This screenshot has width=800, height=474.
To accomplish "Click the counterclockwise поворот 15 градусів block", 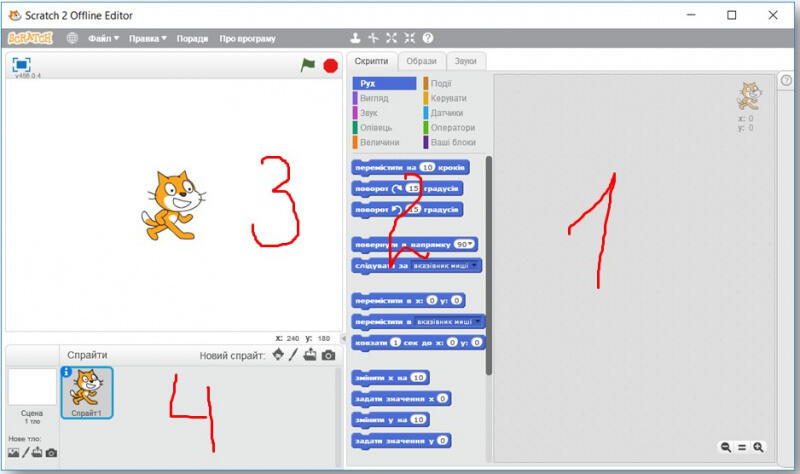I will tap(407, 210).
